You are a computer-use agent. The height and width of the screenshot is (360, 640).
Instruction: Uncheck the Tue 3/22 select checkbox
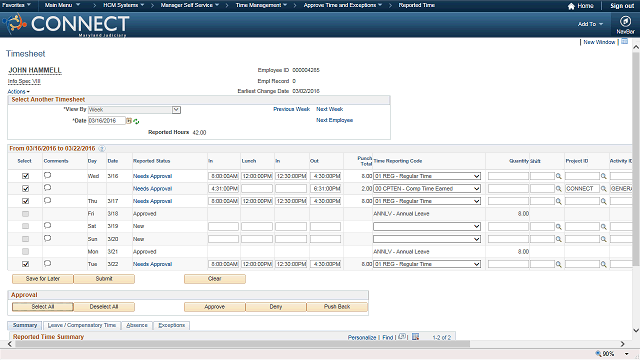pyautogui.click(x=25, y=264)
